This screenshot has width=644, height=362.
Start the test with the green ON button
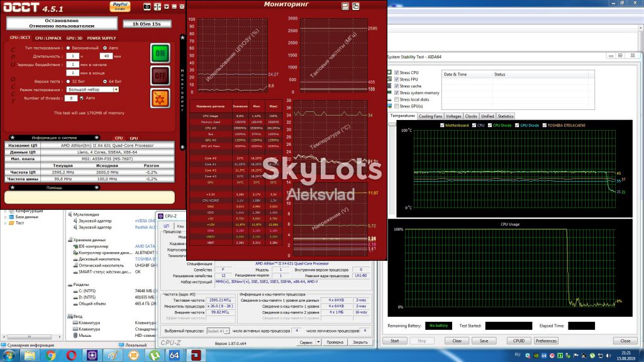160,53
